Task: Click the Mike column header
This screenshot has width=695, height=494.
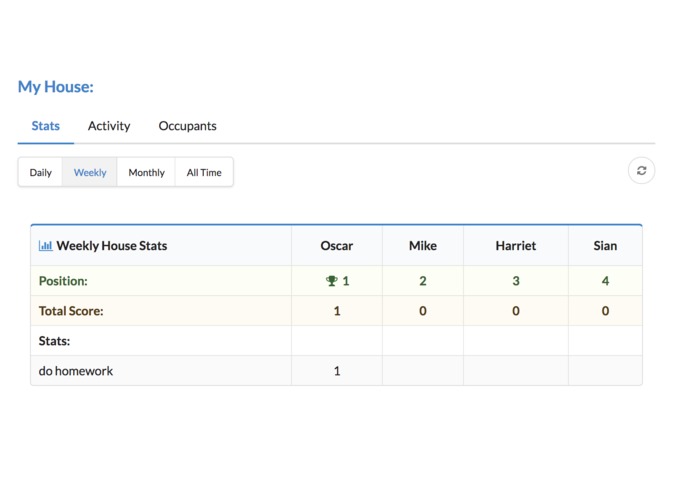Action: pos(423,245)
